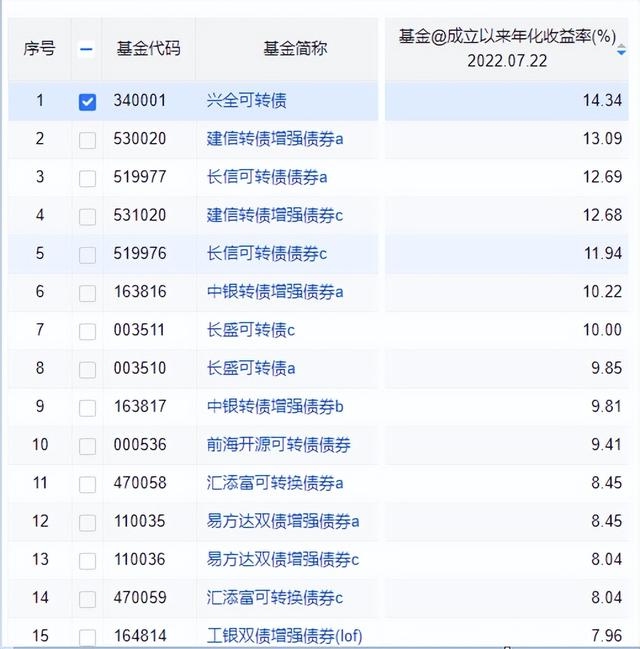Screen dimensions: 640x649
Task: Select fund code 340001
Action: pyautogui.click(x=140, y=101)
